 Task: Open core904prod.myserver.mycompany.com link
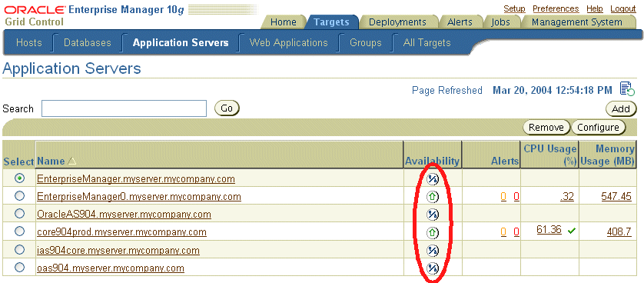[x=121, y=232]
